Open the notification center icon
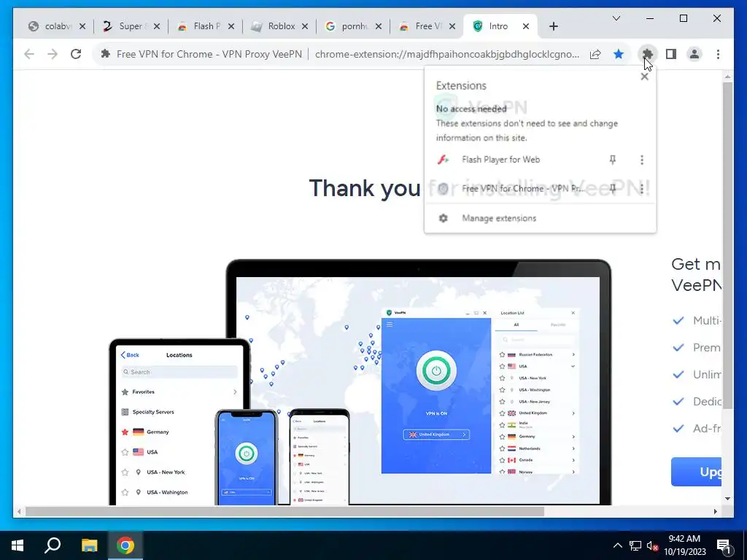Screen dimensions: 747x560 pyautogui.click(x=724, y=545)
